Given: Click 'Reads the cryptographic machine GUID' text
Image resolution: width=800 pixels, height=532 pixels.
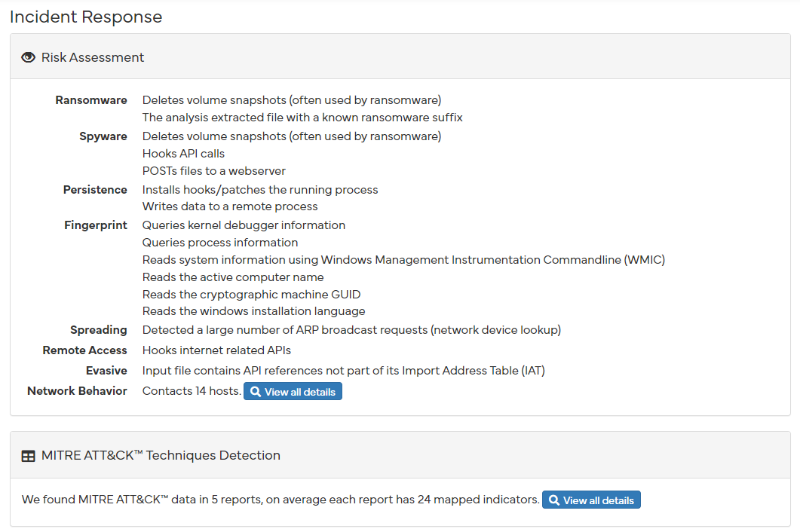Looking at the screenshot, I should (x=252, y=295).
